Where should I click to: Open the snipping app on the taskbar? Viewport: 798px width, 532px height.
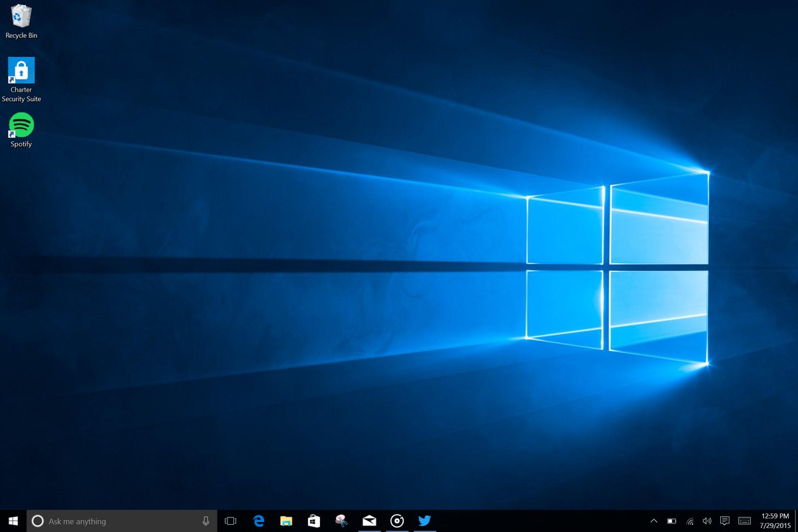(341, 521)
